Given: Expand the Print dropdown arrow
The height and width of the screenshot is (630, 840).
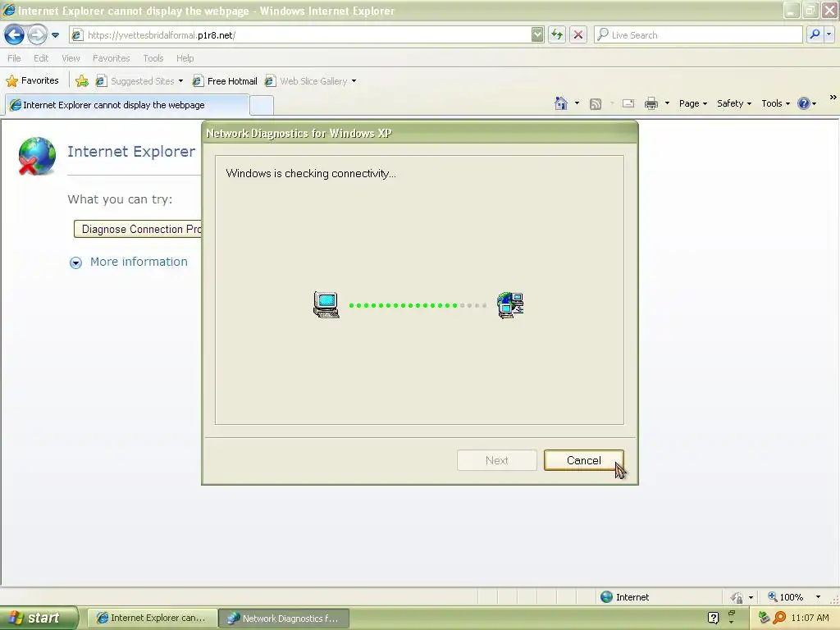Looking at the screenshot, I should (x=667, y=103).
